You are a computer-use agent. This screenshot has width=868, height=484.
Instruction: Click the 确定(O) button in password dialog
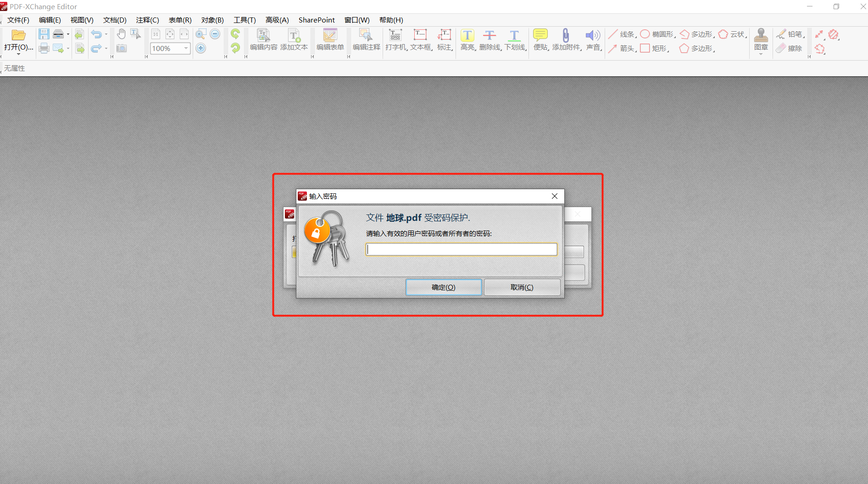pos(444,287)
